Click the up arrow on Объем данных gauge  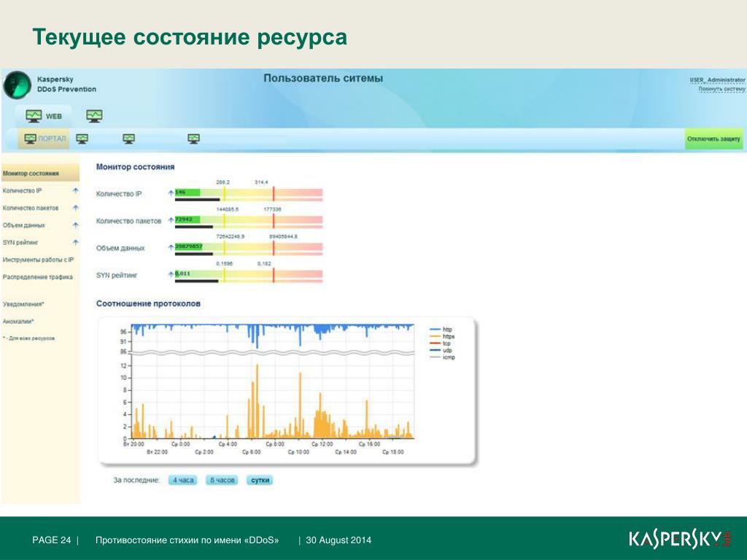point(171,247)
